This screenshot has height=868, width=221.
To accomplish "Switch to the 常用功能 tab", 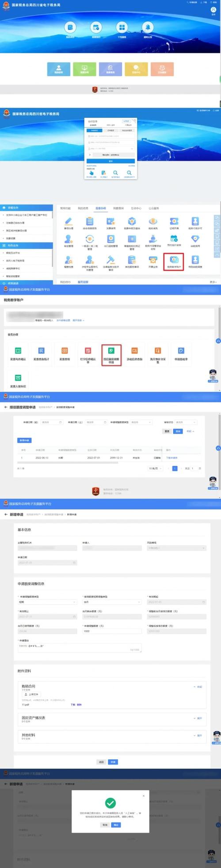I will tap(65, 208).
